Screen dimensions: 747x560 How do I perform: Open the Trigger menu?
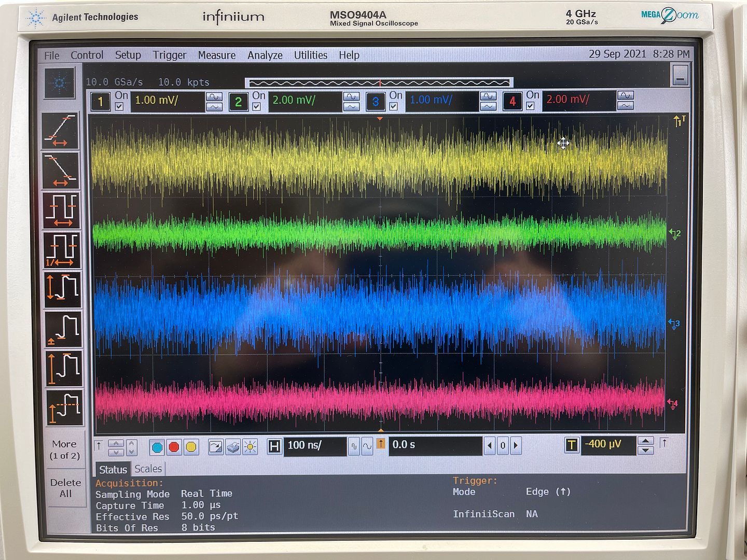[x=169, y=55]
